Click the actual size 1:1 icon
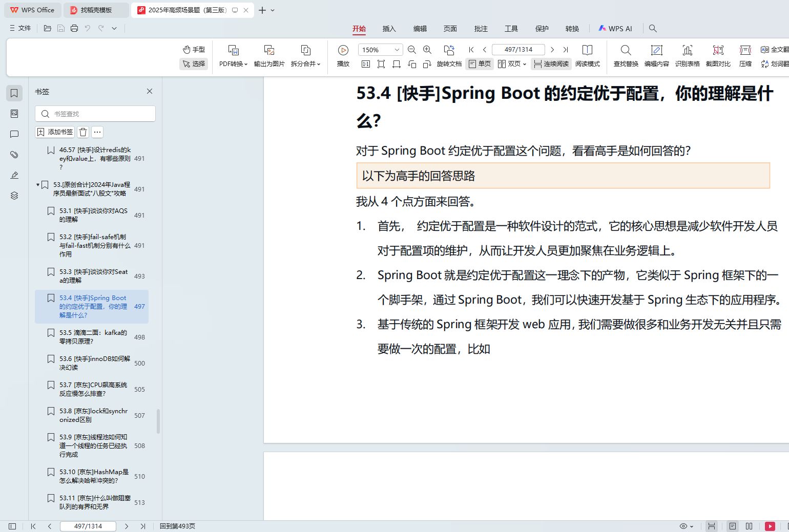 tap(366, 64)
